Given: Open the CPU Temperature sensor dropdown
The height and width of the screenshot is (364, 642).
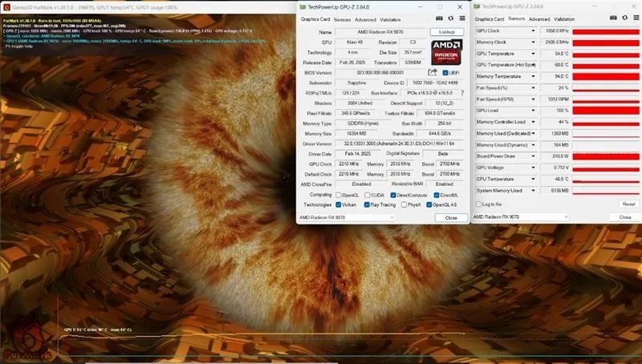Looking at the screenshot, I should pos(533,179).
